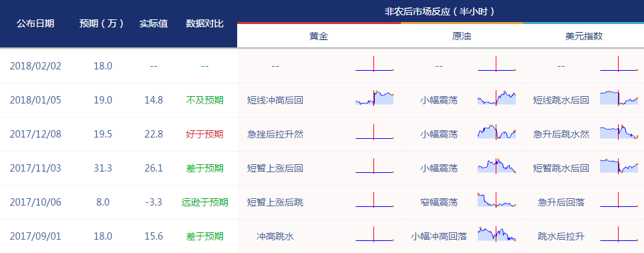644x253 pixels.
Task: Open dollar index sparkline for 2017/11/03
Action: pyautogui.click(x=619, y=167)
